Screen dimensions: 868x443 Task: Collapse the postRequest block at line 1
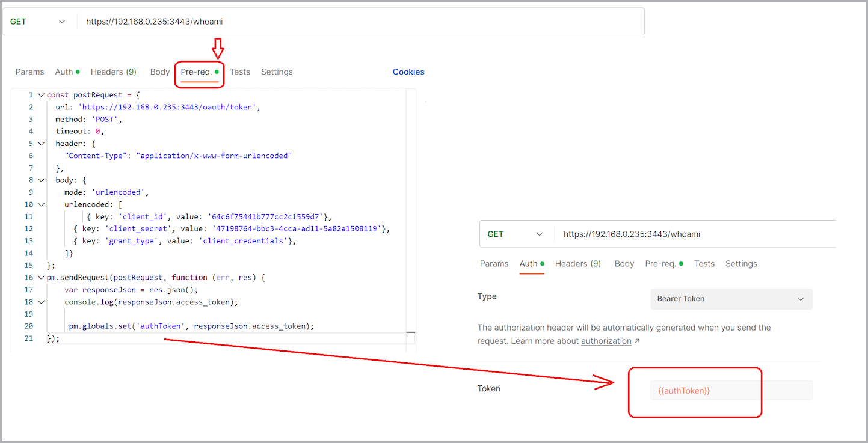click(x=41, y=95)
